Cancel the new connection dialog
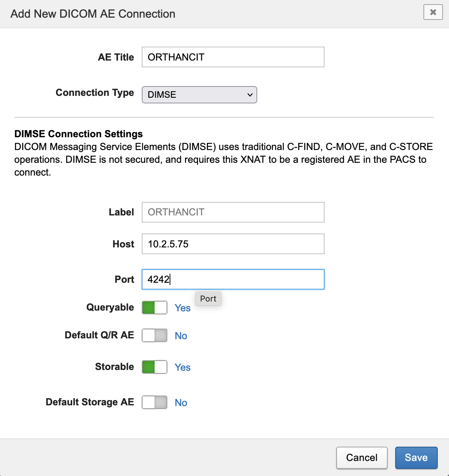This screenshot has height=476, width=449. point(361,458)
